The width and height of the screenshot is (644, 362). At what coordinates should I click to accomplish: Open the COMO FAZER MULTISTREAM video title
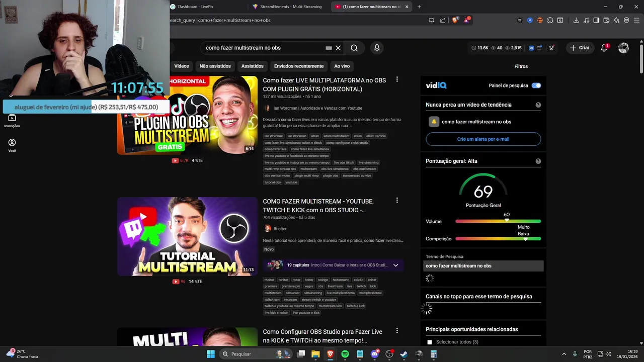pyautogui.click(x=318, y=206)
